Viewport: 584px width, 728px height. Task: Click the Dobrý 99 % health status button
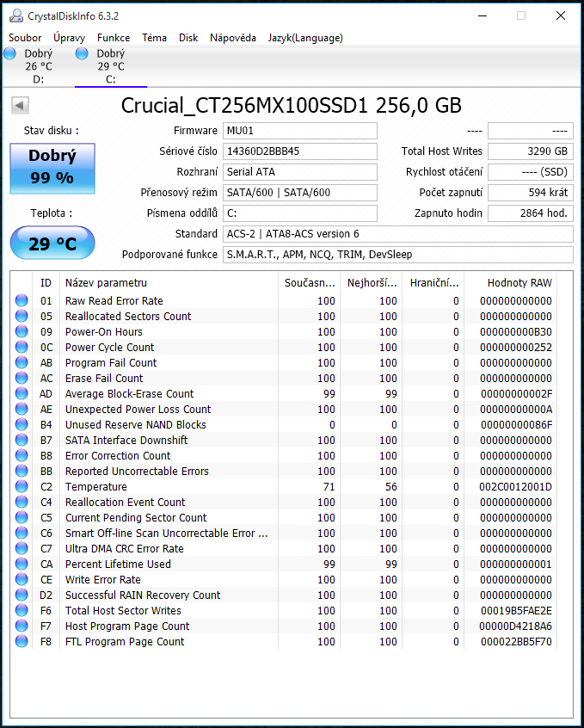(52, 168)
